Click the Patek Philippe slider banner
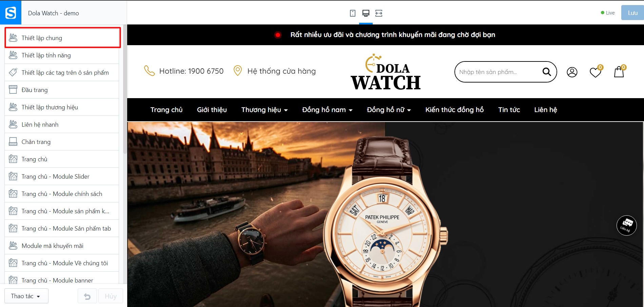 click(x=385, y=214)
